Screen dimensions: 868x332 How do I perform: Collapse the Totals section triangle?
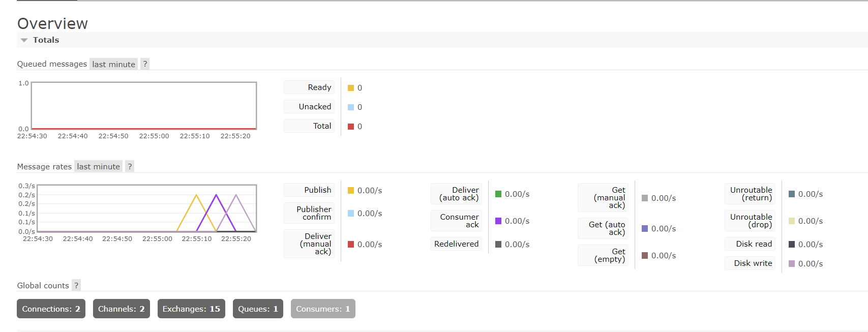coord(24,40)
